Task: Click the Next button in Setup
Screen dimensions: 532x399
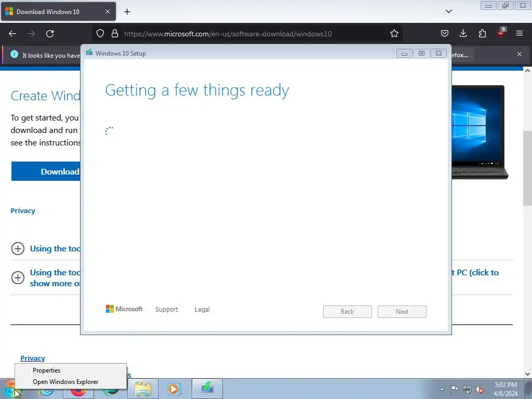Action: click(x=402, y=312)
